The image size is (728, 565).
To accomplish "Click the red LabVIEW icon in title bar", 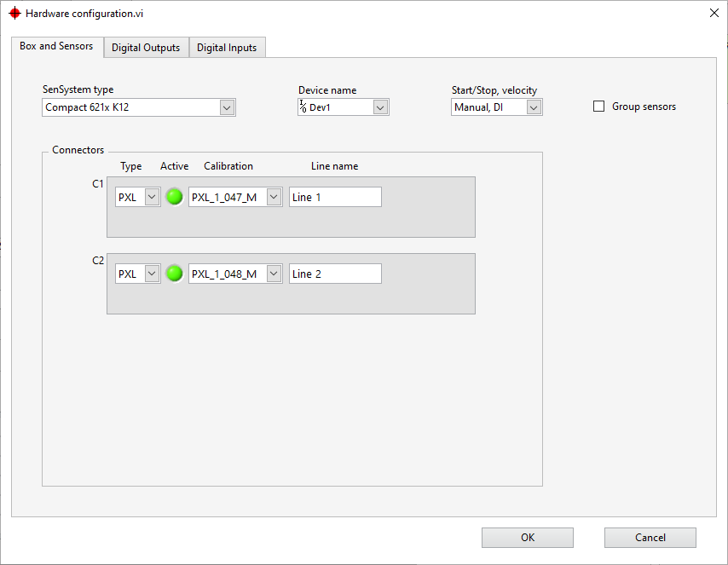I will 14,14.
